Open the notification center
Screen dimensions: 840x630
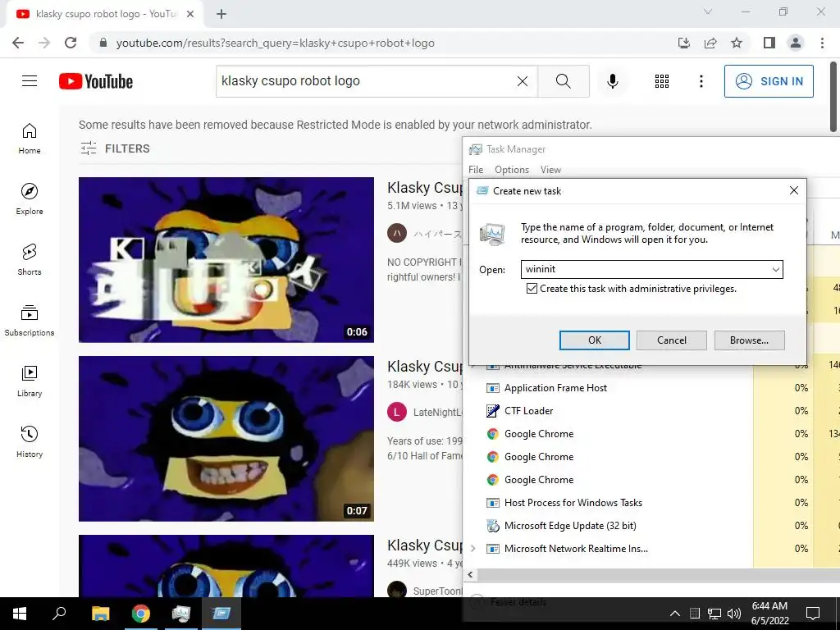tap(813, 614)
